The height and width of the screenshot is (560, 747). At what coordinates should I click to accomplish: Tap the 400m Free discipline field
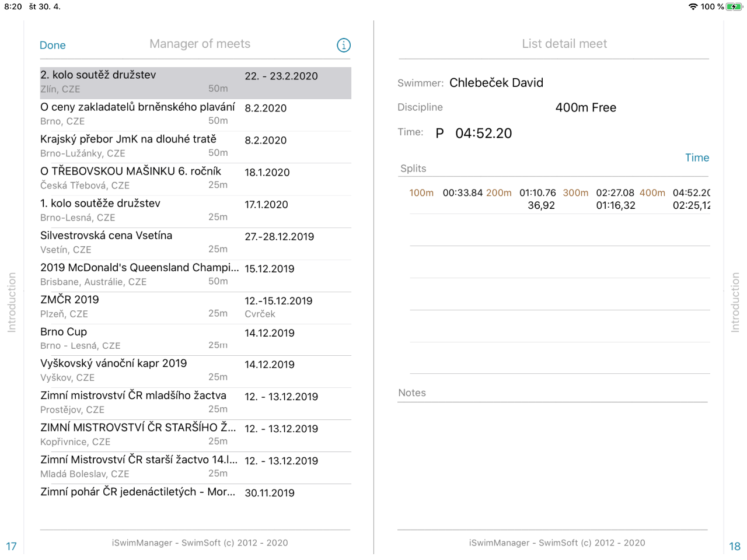585,107
